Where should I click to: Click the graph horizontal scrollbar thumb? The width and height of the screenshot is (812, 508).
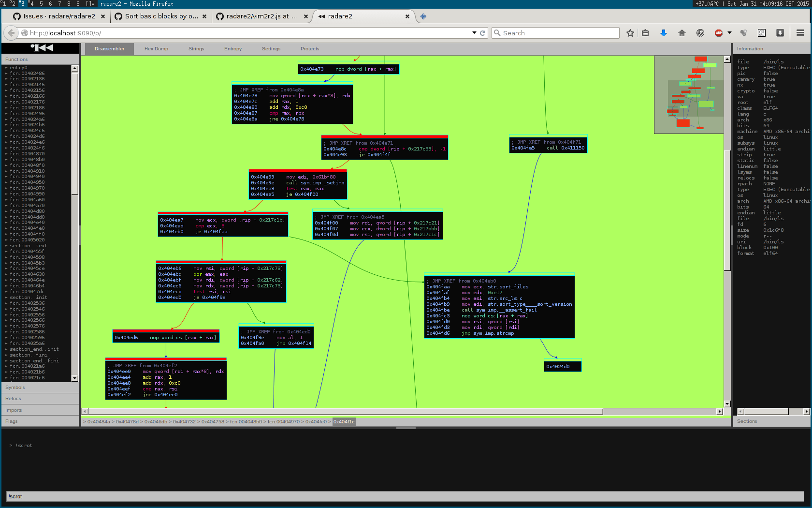pyautogui.click(x=345, y=412)
